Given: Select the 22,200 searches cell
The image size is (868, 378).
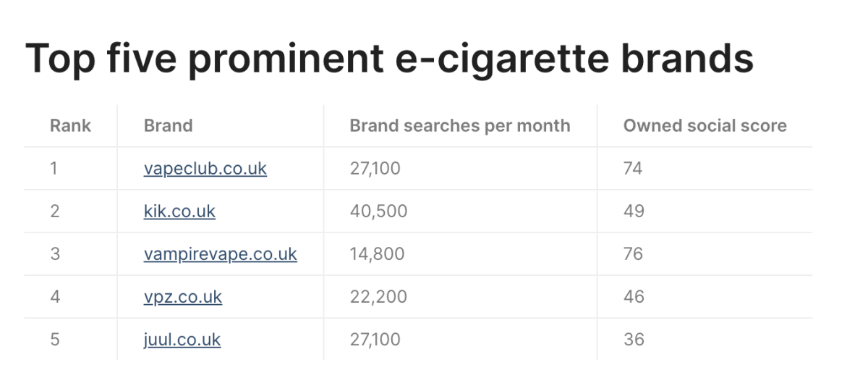Looking at the screenshot, I should point(378,297).
